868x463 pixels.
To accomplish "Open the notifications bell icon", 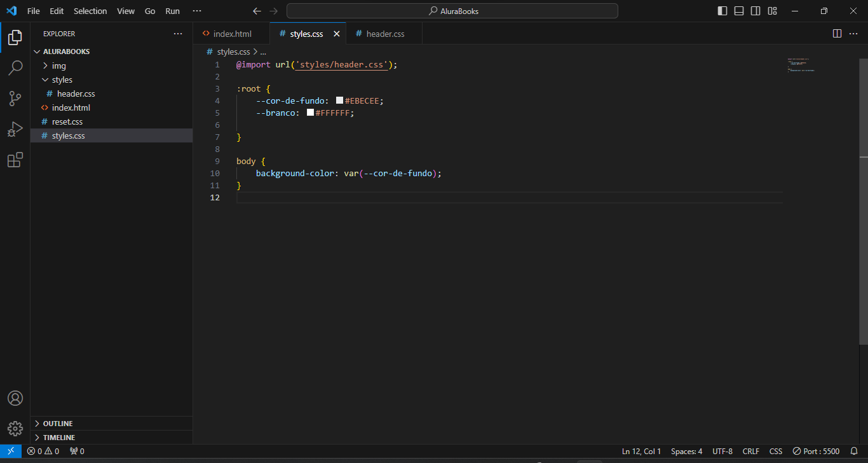I will point(854,451).
